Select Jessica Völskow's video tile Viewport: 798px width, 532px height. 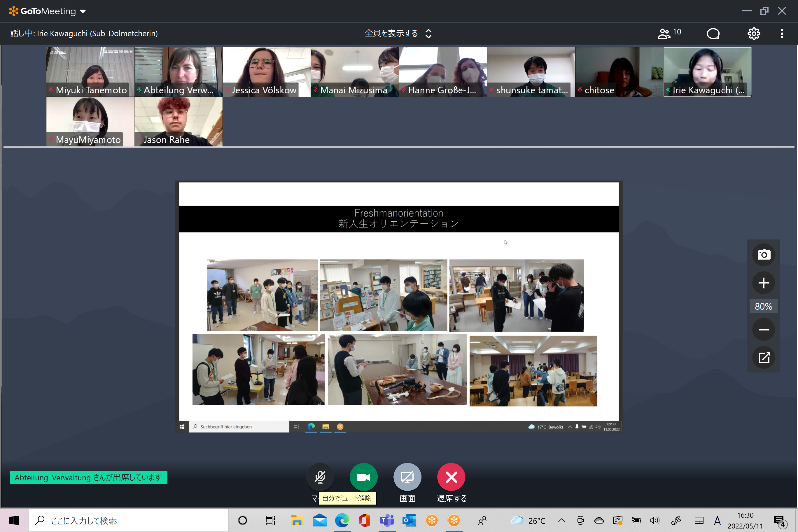(x=267, y=72)
